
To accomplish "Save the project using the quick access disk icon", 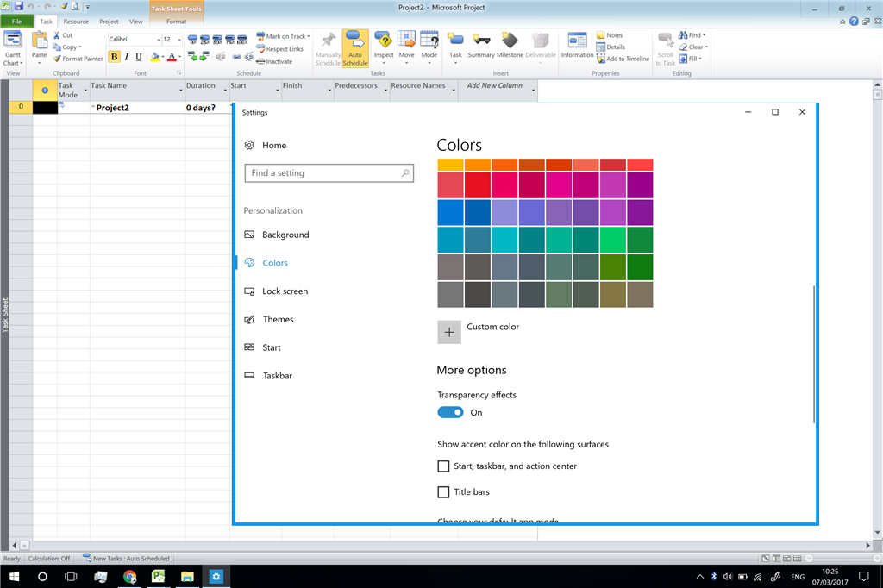I will click(19, 7).
